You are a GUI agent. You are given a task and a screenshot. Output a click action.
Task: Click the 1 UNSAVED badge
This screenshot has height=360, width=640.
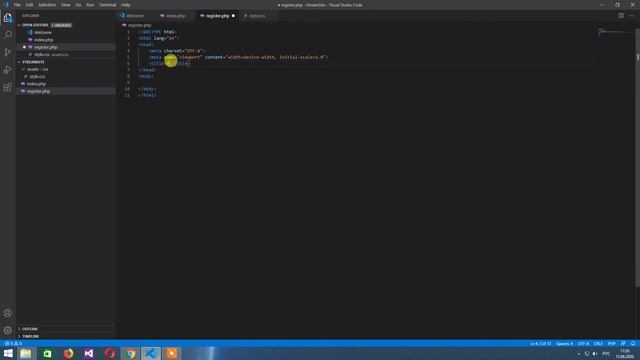pyautogui.click(x=61, y=25)
